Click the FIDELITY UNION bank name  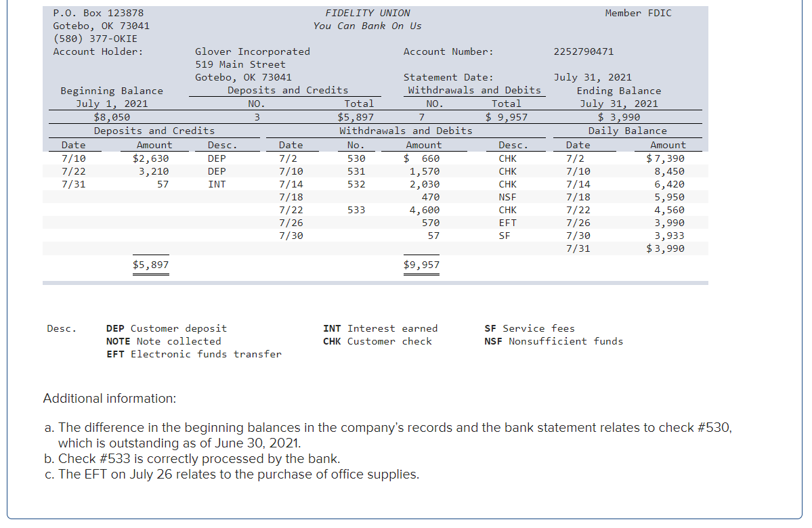click(367, 13)
